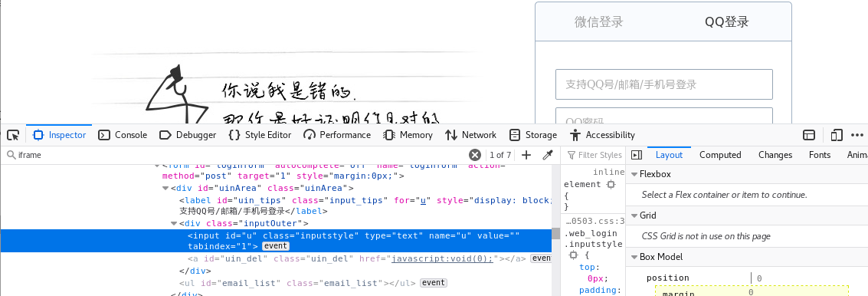Viewport: 868px width, 296px height.
Task: Open the Accessibility panel
Action: pyautogui.click(x=602, y=135)
